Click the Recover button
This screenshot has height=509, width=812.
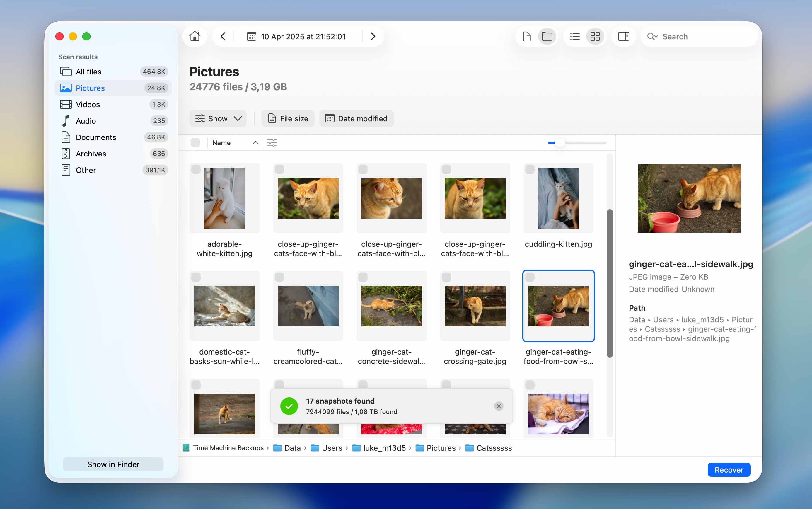729,470
